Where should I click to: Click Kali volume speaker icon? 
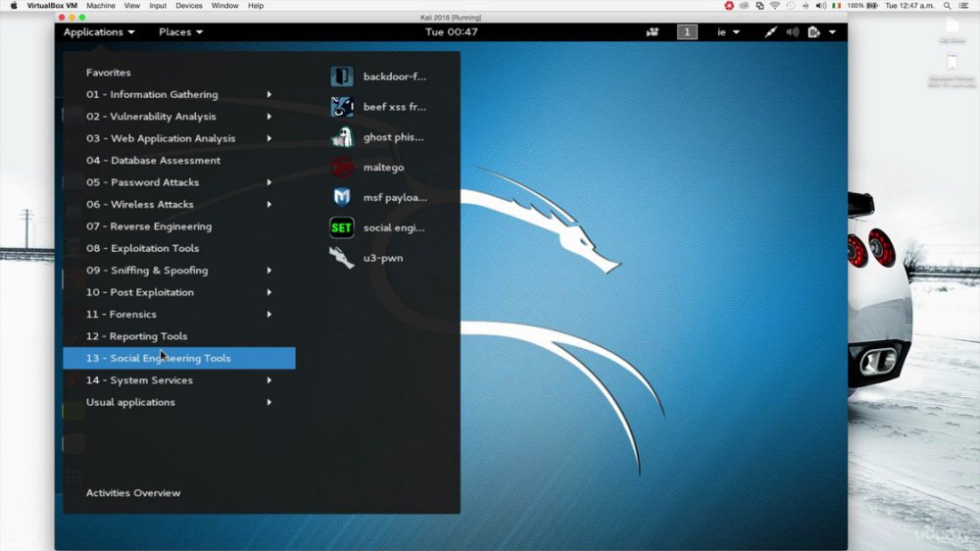(x=793, y=32)
